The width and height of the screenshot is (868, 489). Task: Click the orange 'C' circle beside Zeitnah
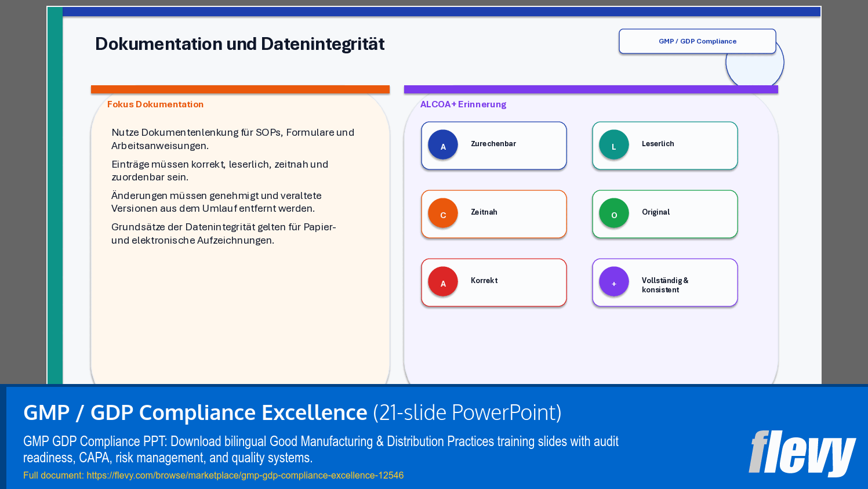[443, 213]
